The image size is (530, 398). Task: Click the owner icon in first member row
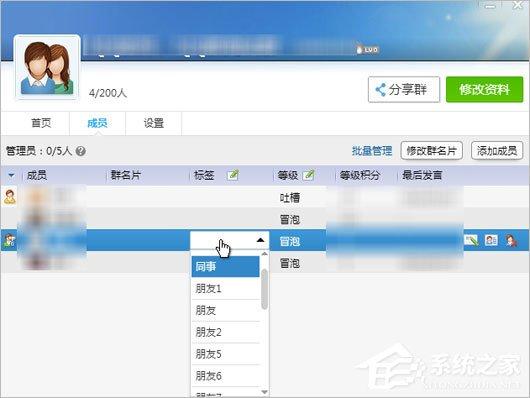coord(9,197)
